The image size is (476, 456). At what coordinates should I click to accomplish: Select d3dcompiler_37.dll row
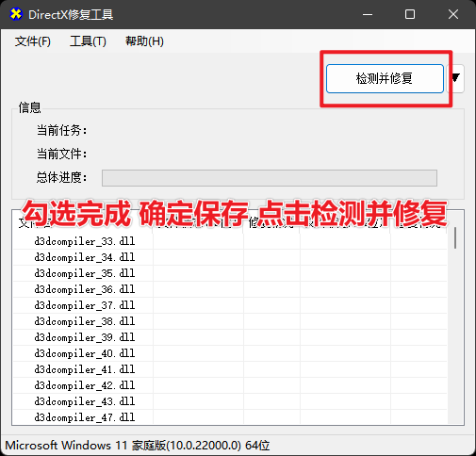pyautogui.click(x=230, y=305)
